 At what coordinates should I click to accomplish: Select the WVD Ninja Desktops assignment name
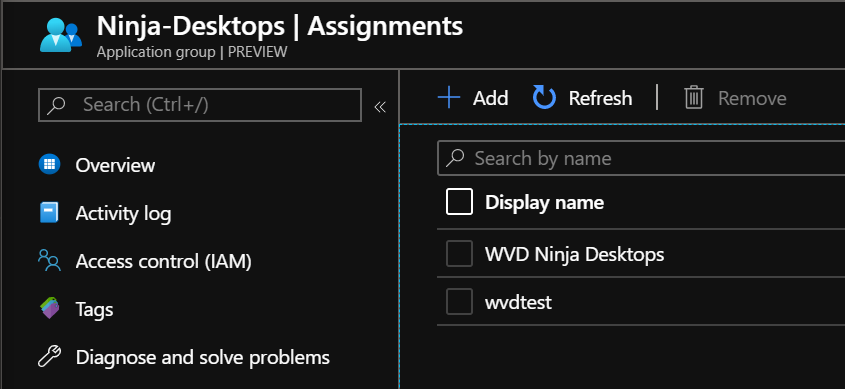pyautogui.click(x=574, y=254)
